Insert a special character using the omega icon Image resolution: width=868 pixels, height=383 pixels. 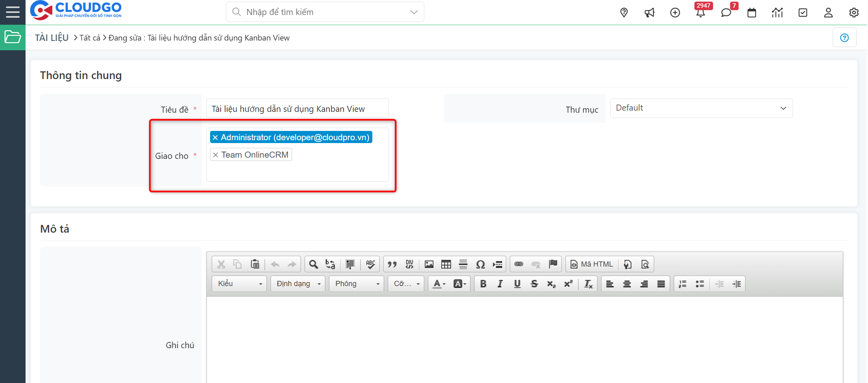pos(480,264)
